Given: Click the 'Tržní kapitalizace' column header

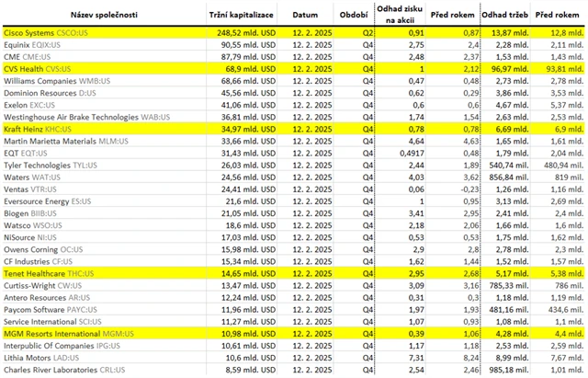Looking at the screenshot, I should (241, 15).
